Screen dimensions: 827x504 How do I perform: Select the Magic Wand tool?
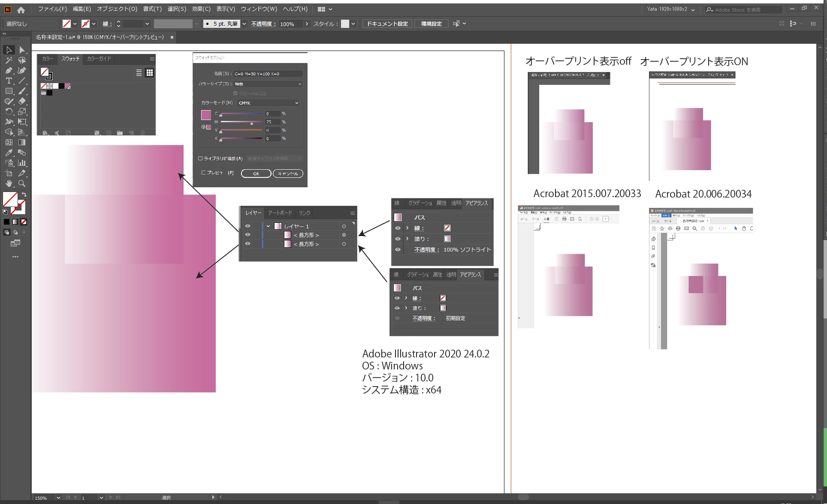tap(9, 60)
